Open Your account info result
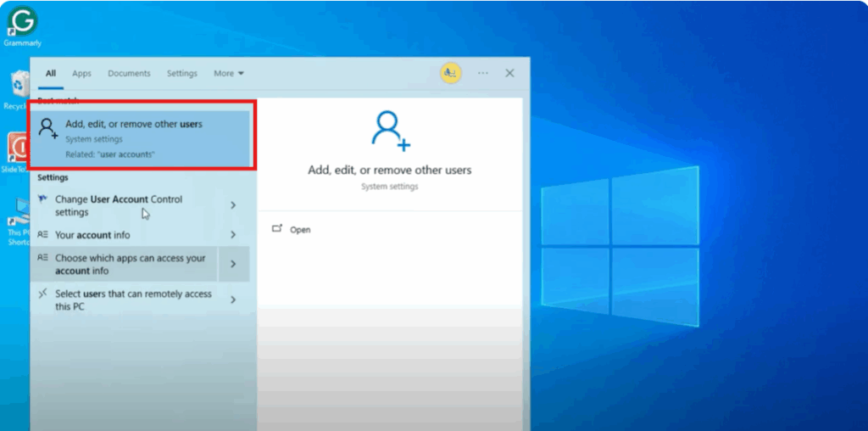The height and width of the screenshot is (431, 868). [x=124, y=235]
